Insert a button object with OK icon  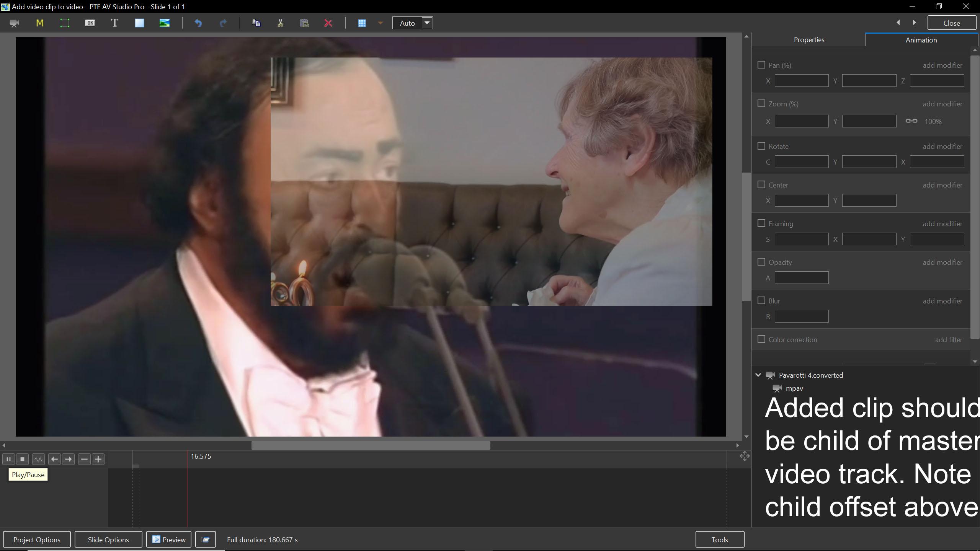coord(90,23)
